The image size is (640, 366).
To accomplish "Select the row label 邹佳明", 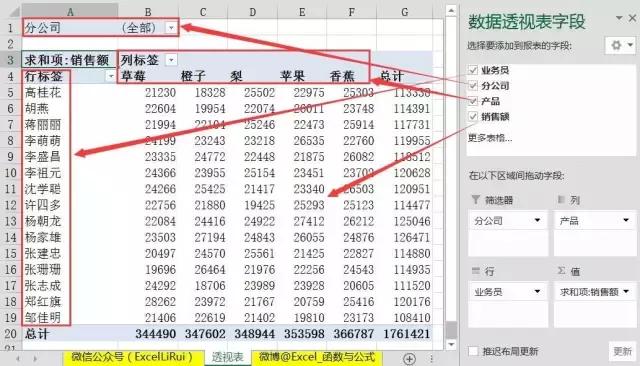I will [43, 317].
